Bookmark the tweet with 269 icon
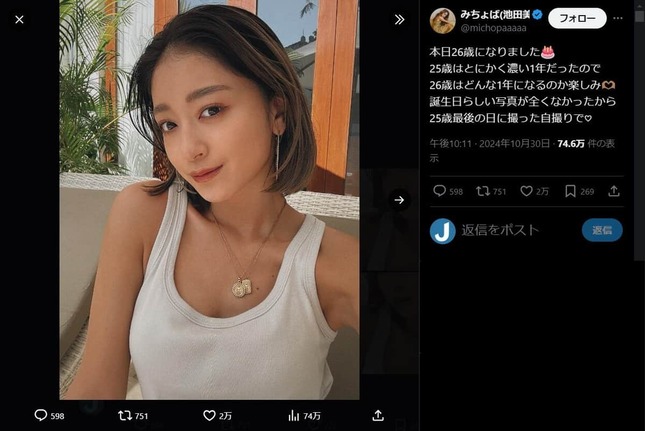This screenshot has width=645, height=431. click(570, 191)
